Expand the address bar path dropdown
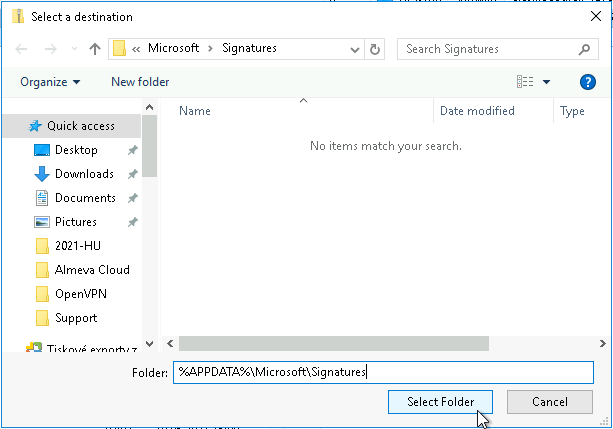 [355, 49]
